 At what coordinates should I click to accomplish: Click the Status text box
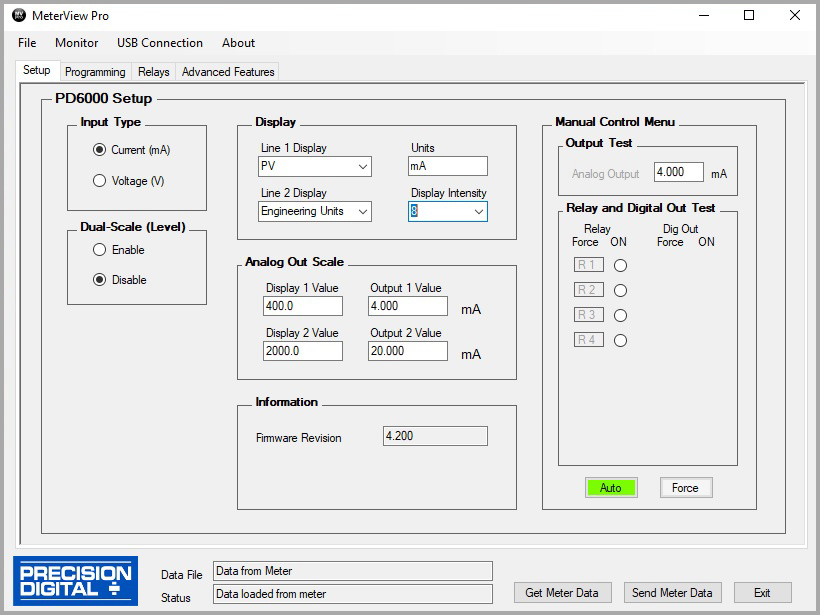coord(353,594)
